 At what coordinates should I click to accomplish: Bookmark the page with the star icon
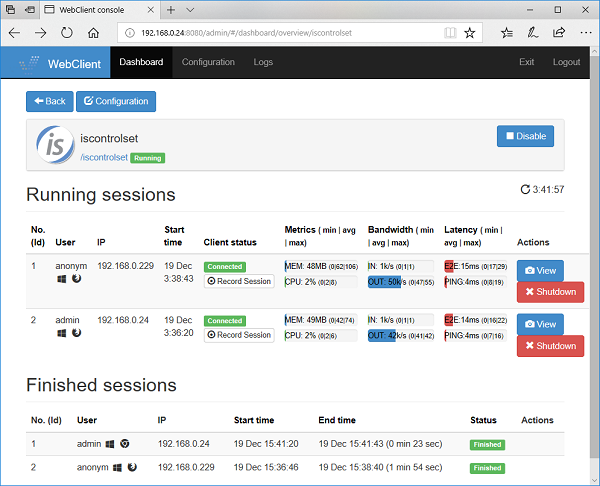[x=470, y=32]
